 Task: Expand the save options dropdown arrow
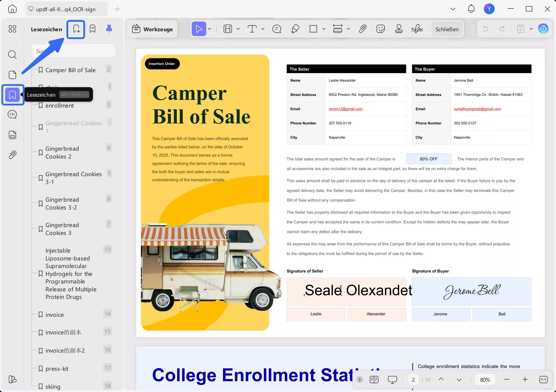[x=531, y=29]
